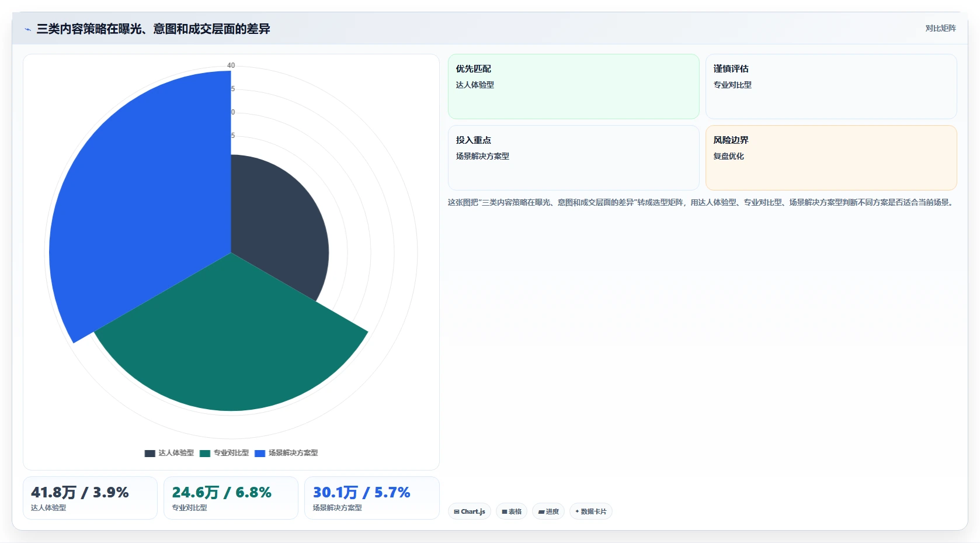Click the header icon beside the title
This screenshot has width=980, height=543.
pyautogui.click(x=27, y=29)
